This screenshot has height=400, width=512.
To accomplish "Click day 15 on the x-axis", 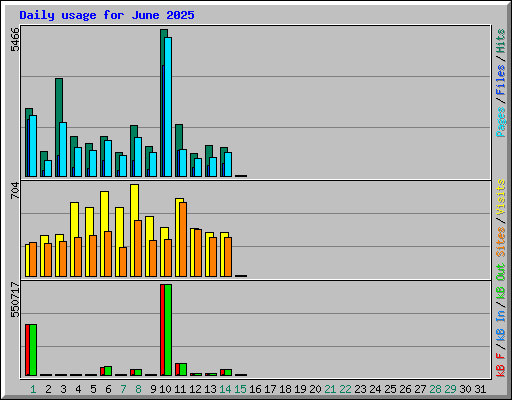I will tap(240, 389).
